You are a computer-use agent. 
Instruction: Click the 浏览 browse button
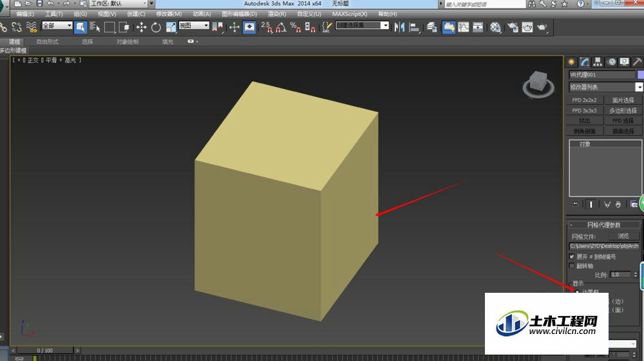coord(623,236)
